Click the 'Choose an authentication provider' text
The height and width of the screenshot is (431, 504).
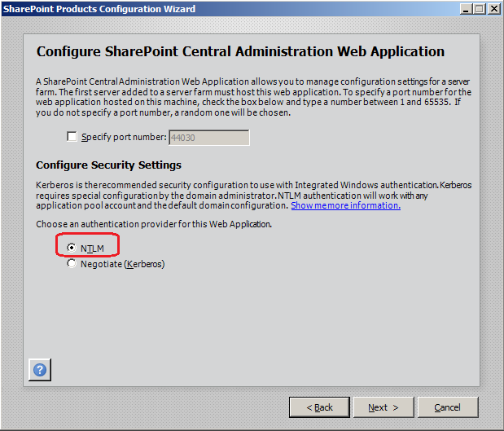[154, 224]
